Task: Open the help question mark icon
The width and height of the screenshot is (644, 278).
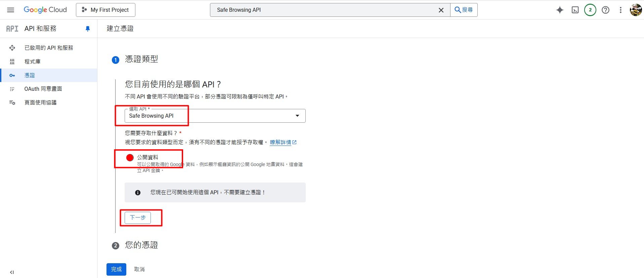Action: click(x=605, y=10)
